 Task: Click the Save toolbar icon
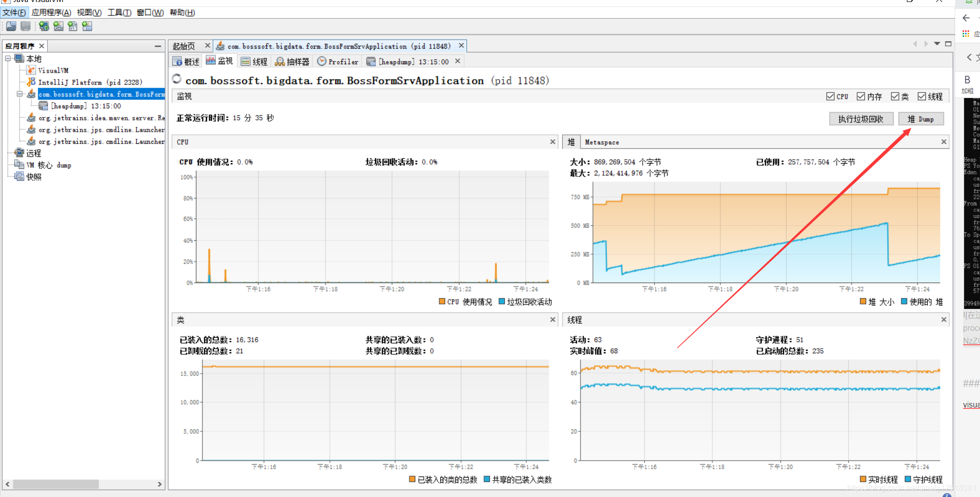[25, 26]
